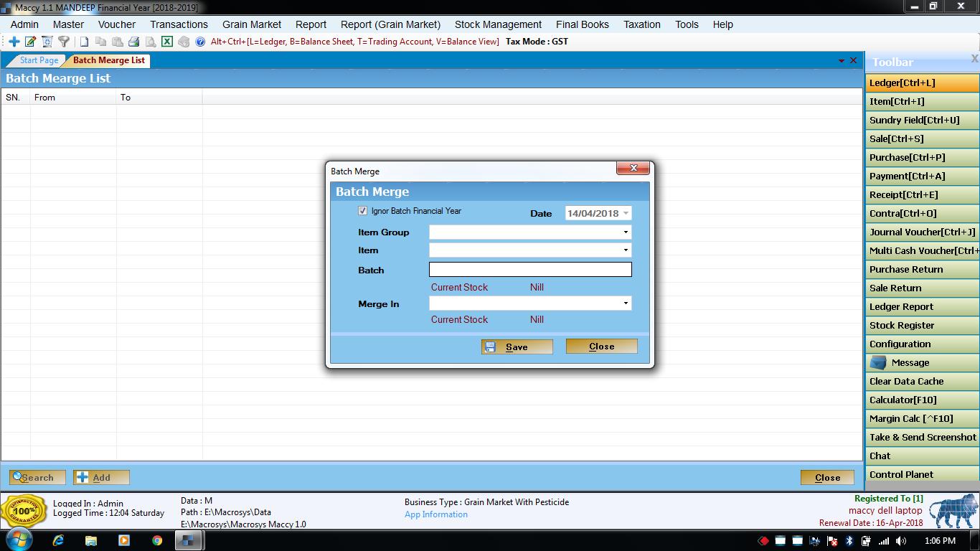
Task: Click the Bluetooth tray icon
Action: pos(849,541)
